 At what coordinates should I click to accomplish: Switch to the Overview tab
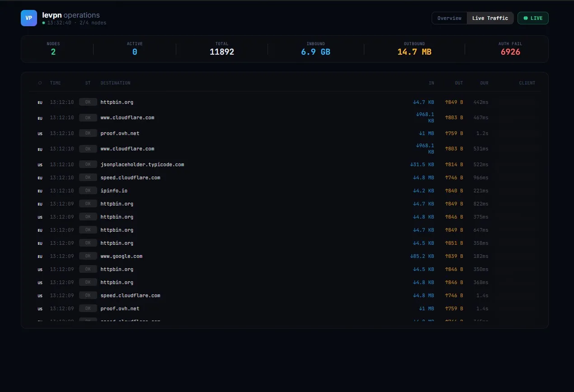(449, 18)
